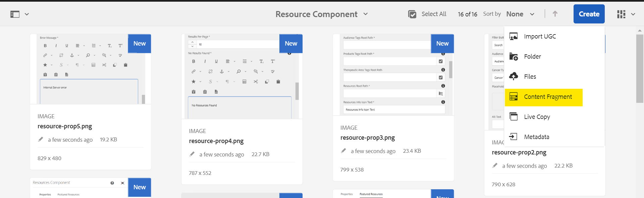
Task: Open the Resource Component title dropdown
Action: pyautogui.click(x=322, y=14)
